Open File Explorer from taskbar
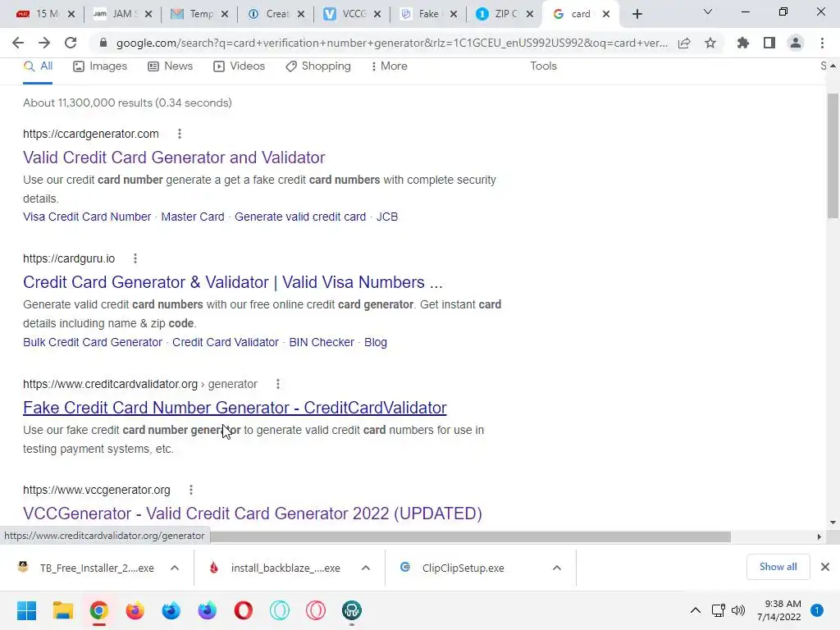This screenshot has width=840, height=630. (62, 610)
